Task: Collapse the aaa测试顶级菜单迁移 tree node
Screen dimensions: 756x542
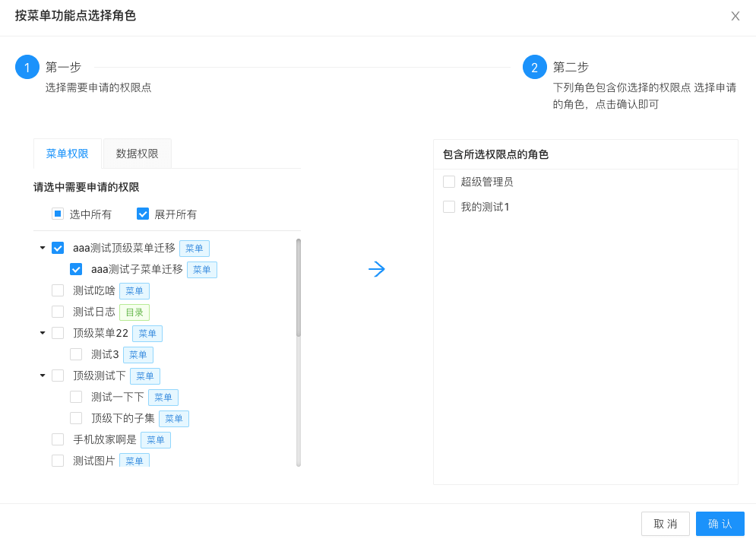Action: (42, 248)
